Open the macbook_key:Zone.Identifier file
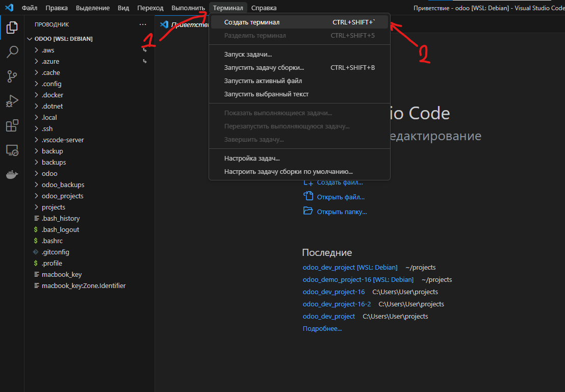This screenshot has width=565, height=392. coord(84,285)
